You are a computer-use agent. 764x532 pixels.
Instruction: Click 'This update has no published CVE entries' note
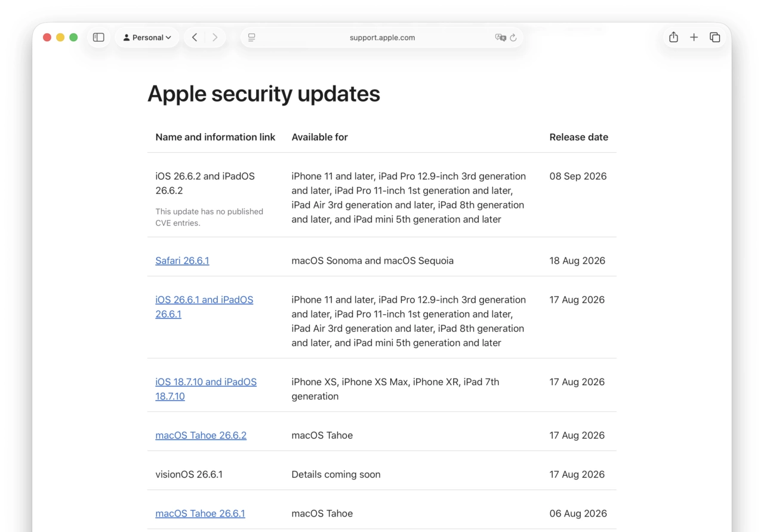point(209,217)
